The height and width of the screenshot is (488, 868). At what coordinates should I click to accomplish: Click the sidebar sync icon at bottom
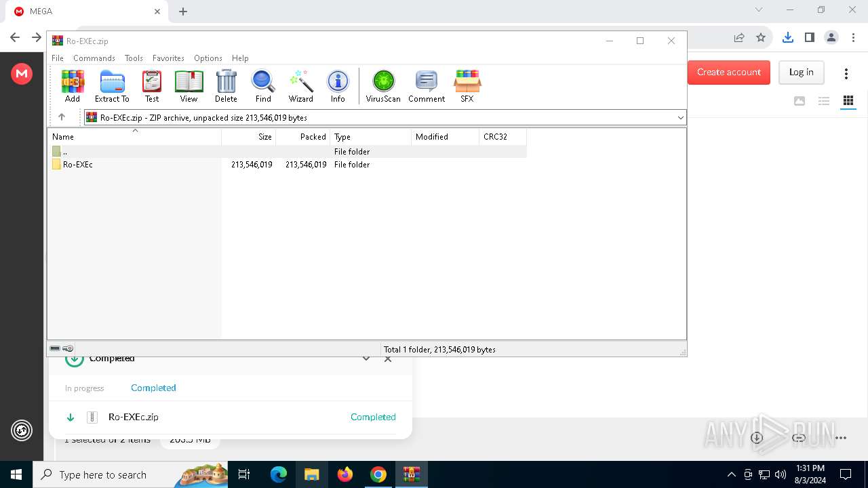(x=22, y=430)
